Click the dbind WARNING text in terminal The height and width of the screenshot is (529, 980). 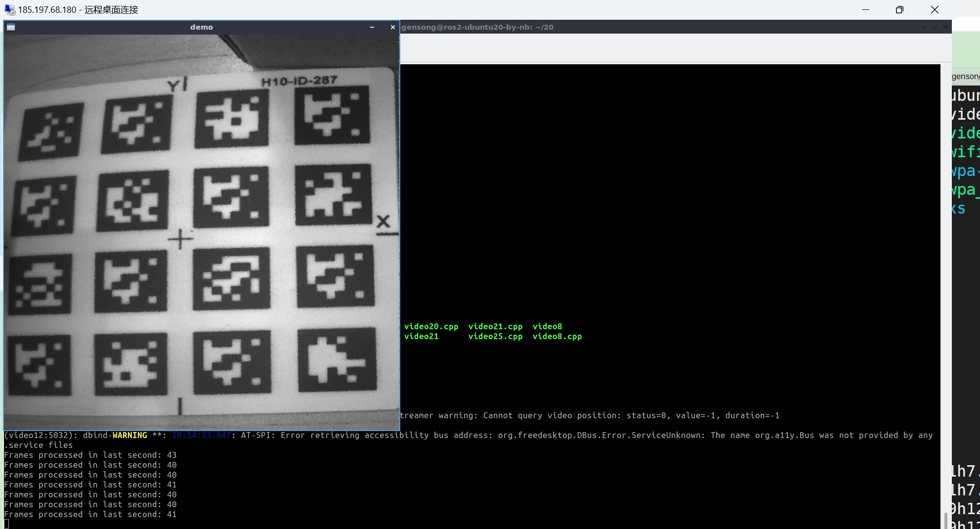click(129, 435)
